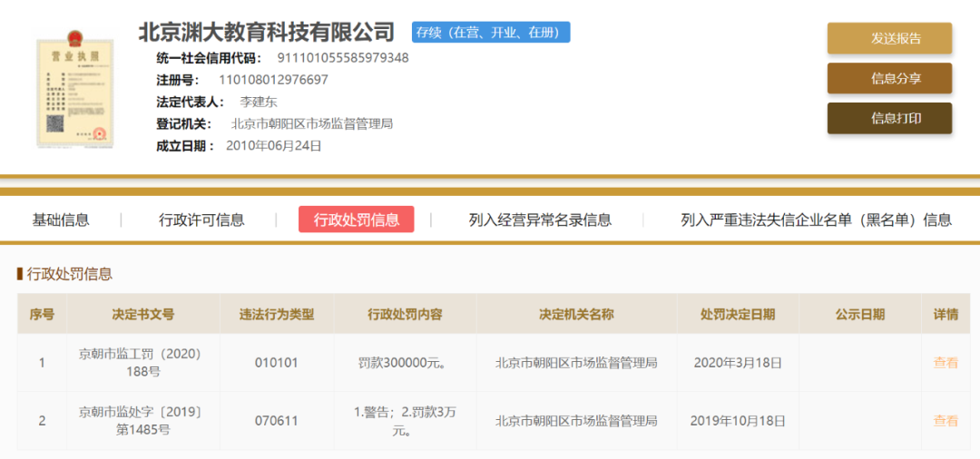
Task: Click the legal representative name 李建东
Action: (258, 102)
